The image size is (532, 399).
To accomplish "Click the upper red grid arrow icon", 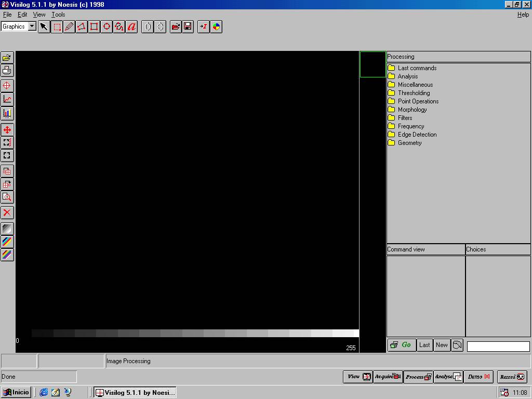I will coord(7,171).
